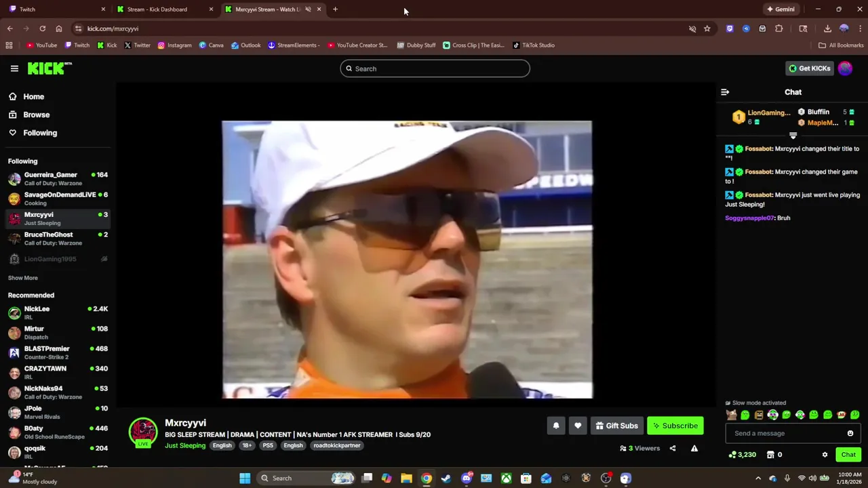Open StreamElements bookmark
The image size is (868, 488).
pyautogui.click(x=294, y=45)
